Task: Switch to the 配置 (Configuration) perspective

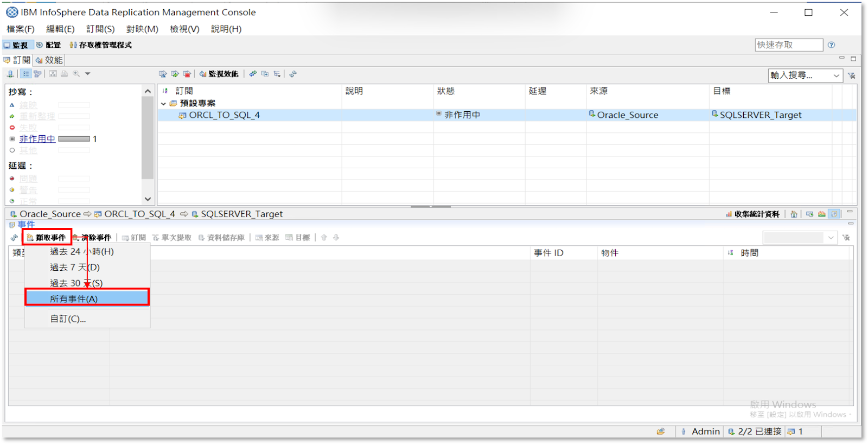Action: [48, 45]
